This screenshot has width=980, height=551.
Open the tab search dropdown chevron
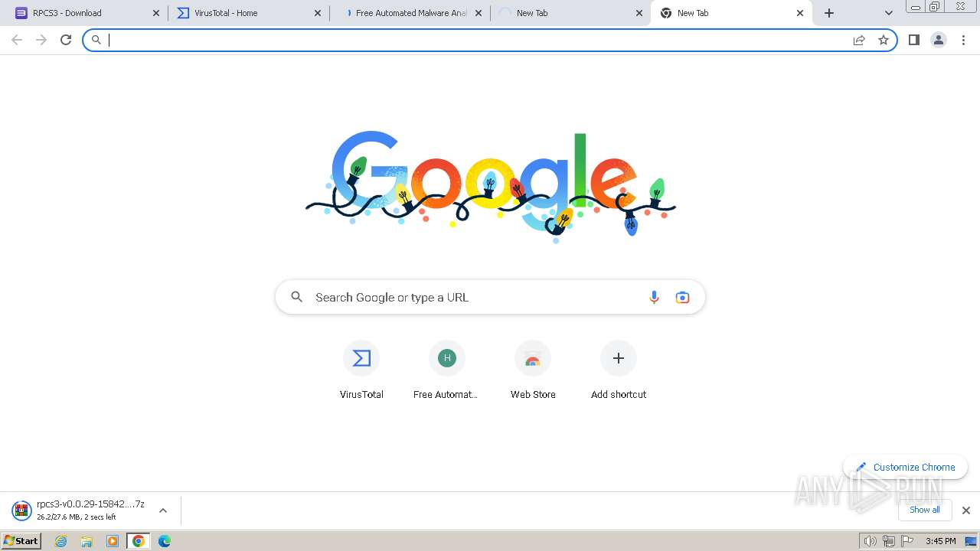pyautogui.click(x=888, y=13)
